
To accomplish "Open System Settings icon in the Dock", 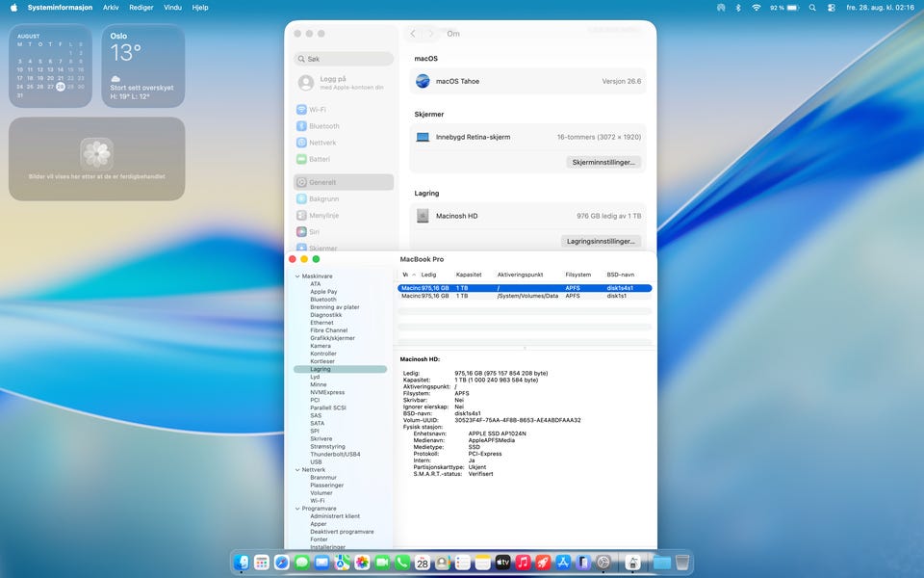I will (x=603, y=562).
